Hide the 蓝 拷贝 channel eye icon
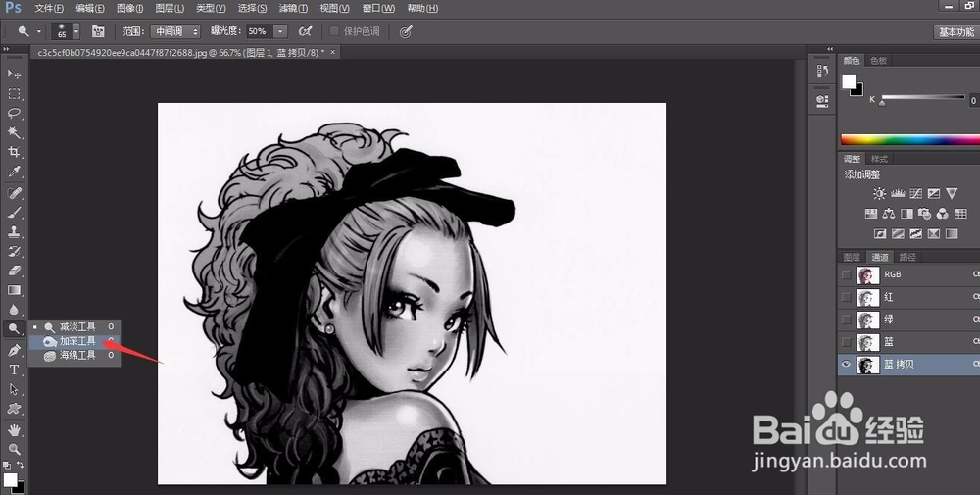The height and width of the screenshot is (495, 980). click(847, 365)
